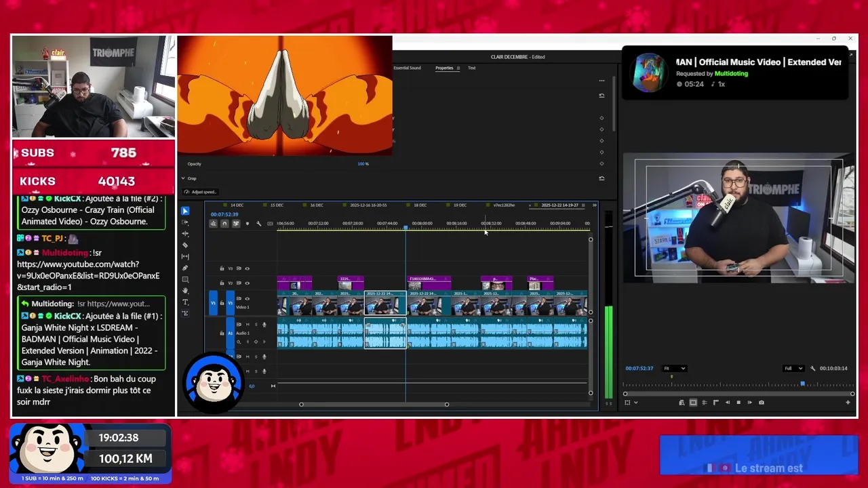Image resolution: width=868 pixels, height=488 pixels.
Task: Click the Opacity keyframe diamond
Action: coord(601,163)
